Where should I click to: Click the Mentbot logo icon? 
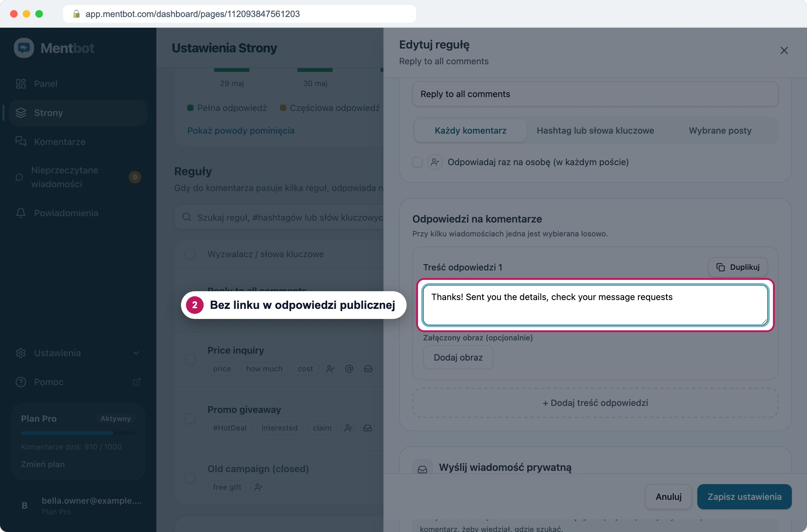pyautogui.click(x=24, y=48)
